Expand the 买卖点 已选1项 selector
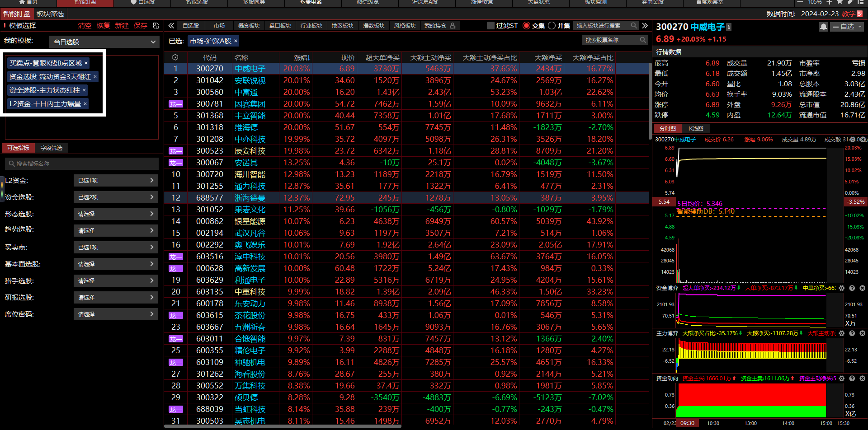This screenshot has width=868, height=430. point(116,247)
